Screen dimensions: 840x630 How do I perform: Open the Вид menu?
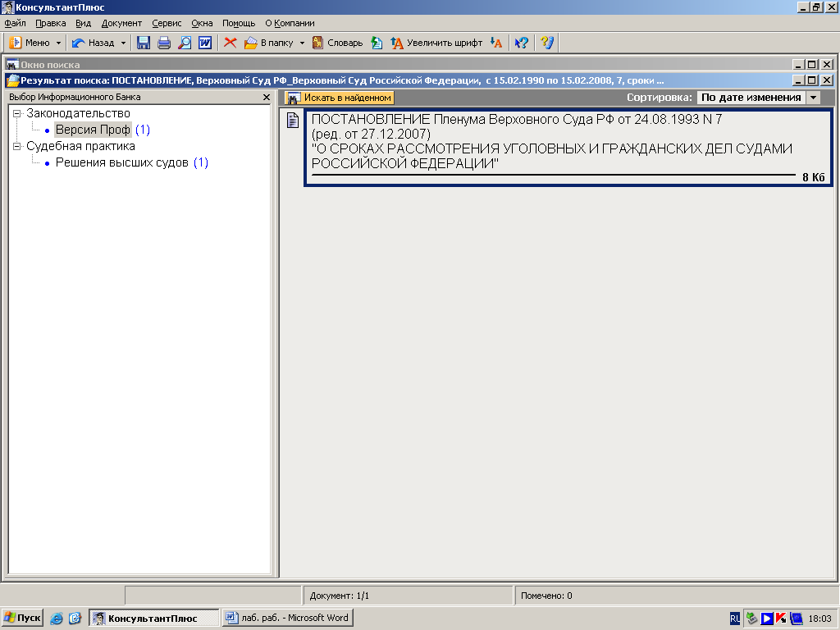tap(83, 23)
